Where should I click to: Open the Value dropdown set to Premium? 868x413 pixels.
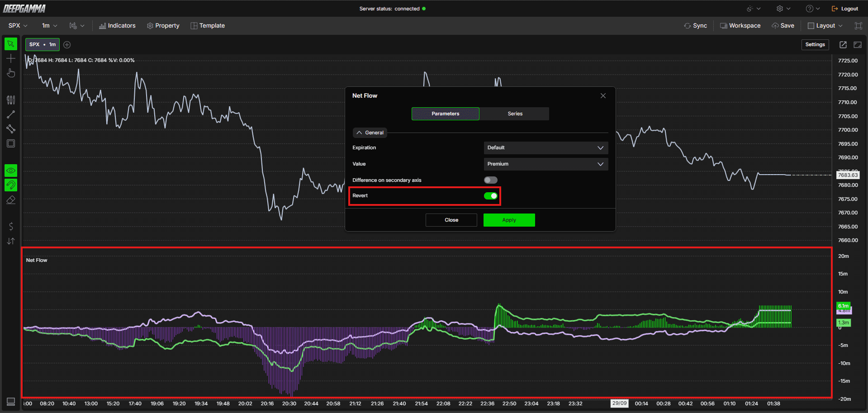pos(546,164)
